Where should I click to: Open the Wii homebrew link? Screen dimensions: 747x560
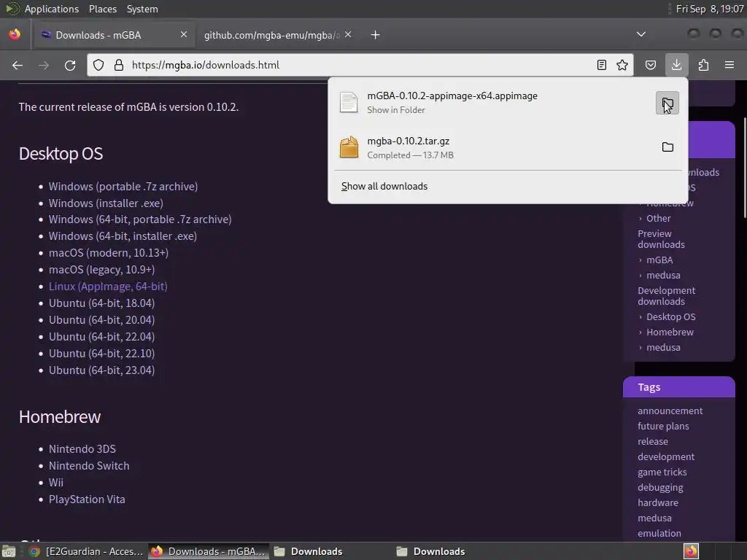(56, 483)
